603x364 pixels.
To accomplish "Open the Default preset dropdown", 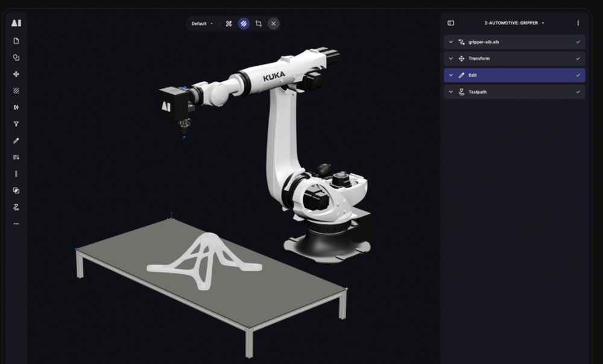I will 202,24.
